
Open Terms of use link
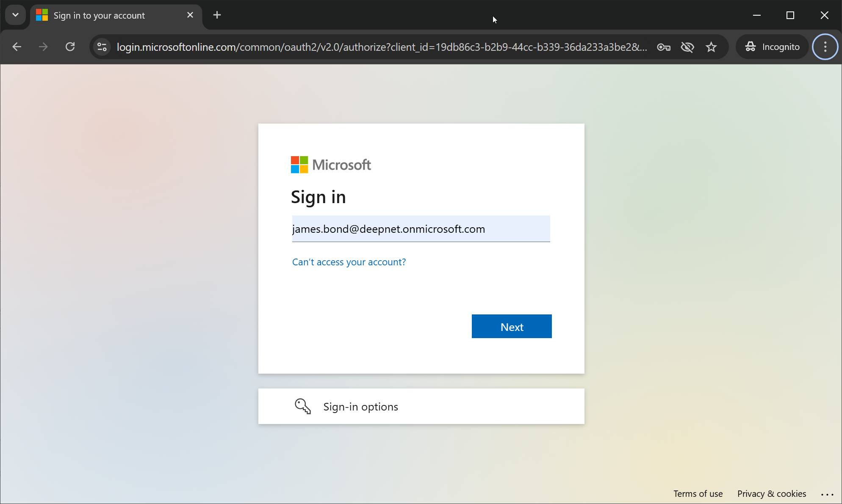tap(698, 493)
